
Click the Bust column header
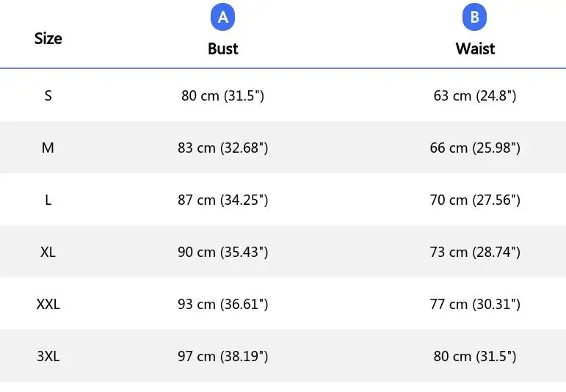pyautogui.click(x=222, y=48)
